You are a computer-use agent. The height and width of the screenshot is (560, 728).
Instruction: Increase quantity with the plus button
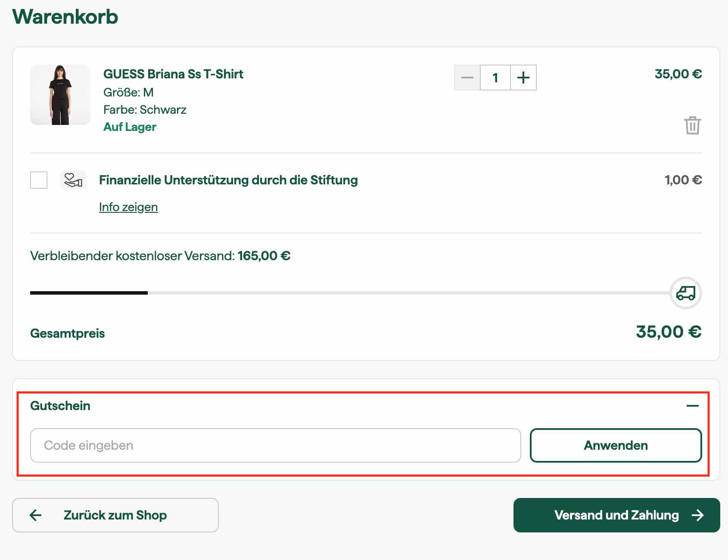(x=523, y=78)
